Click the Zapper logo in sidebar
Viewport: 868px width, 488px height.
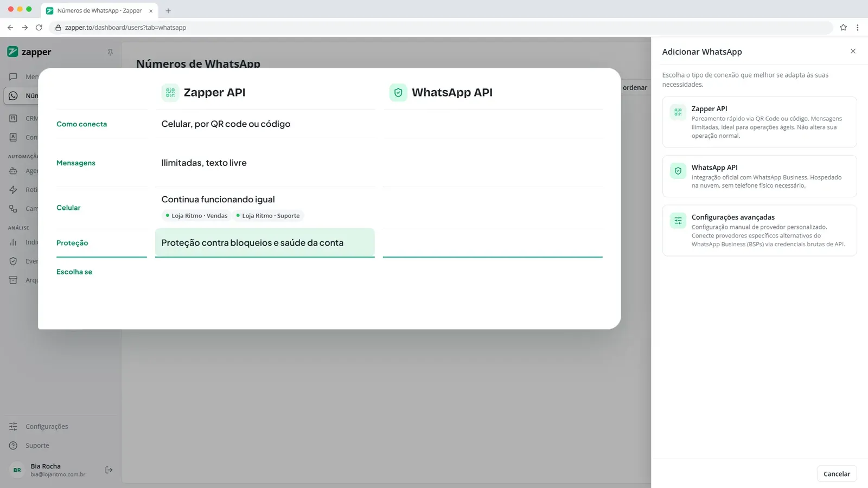[x=29, y=52]
